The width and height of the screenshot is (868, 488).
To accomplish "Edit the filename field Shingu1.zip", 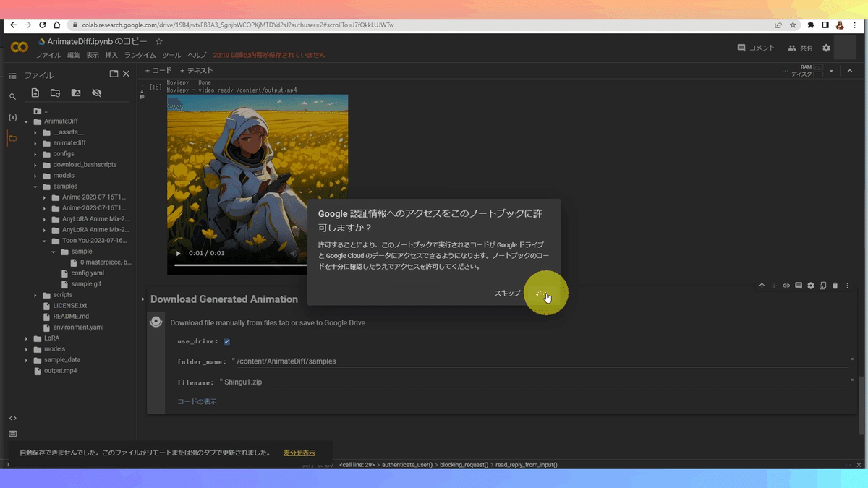I will point(536,382).
